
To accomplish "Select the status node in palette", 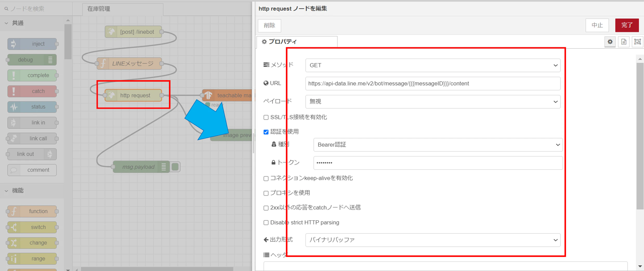I will coord(32,107).
